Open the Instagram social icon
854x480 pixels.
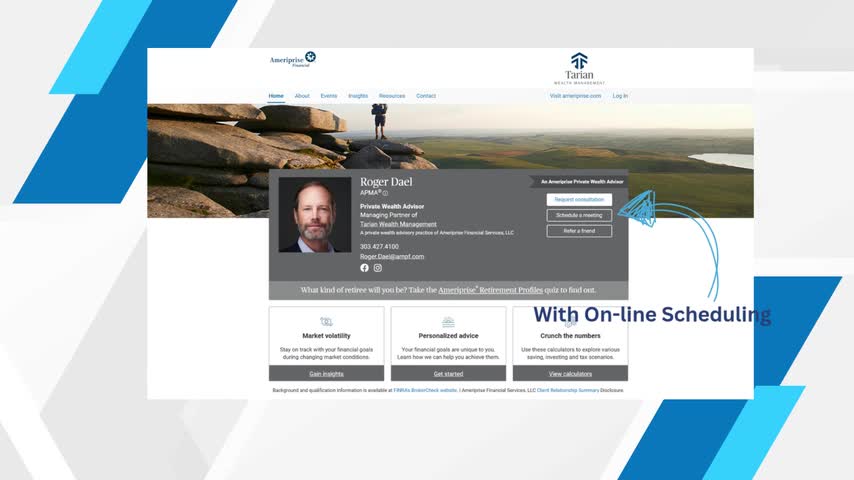[378, 268]
